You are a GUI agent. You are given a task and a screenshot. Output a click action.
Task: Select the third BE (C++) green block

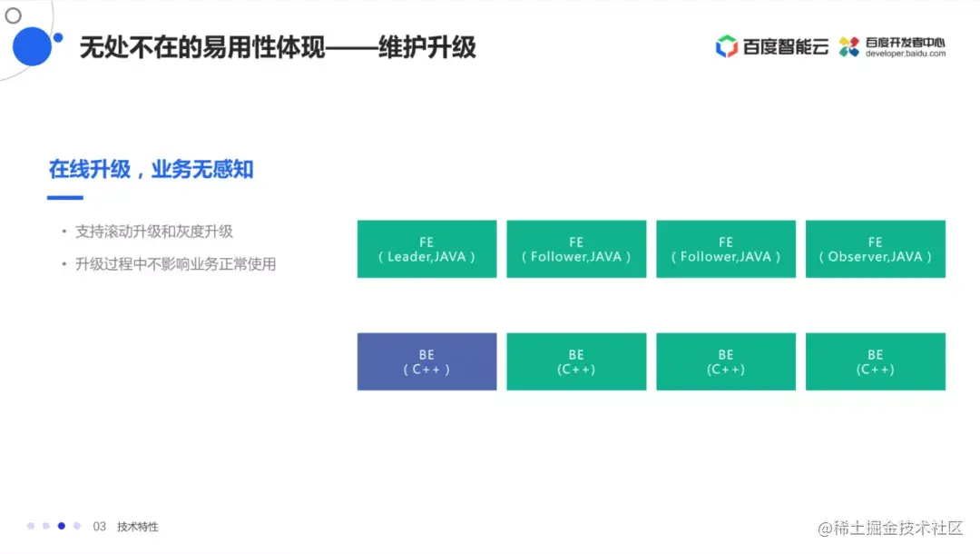point(725,361)
